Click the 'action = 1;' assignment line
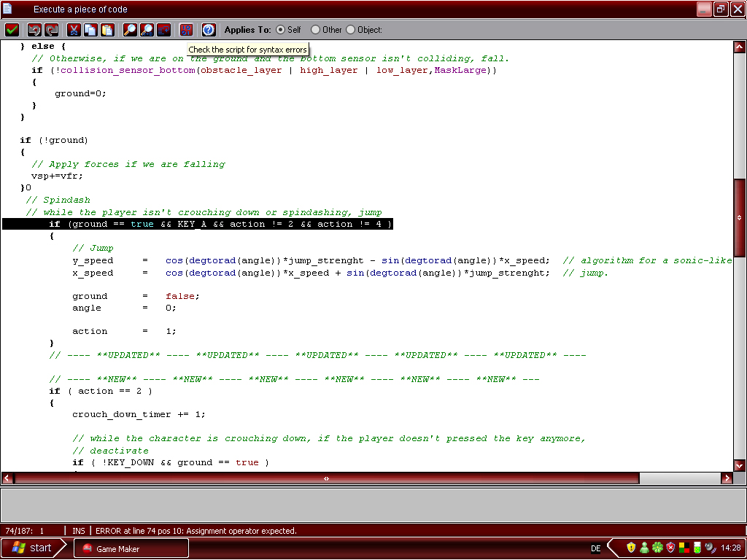 coord(124,331)
